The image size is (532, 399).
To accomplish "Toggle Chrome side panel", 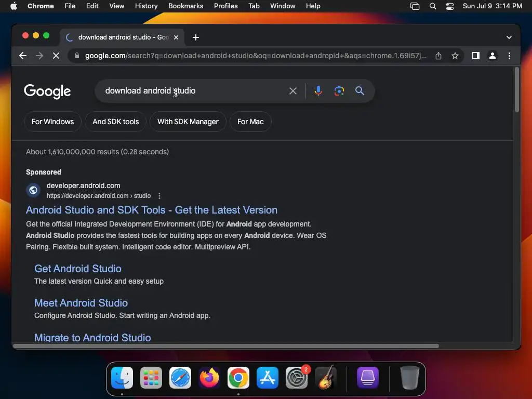I will point(476,56).
